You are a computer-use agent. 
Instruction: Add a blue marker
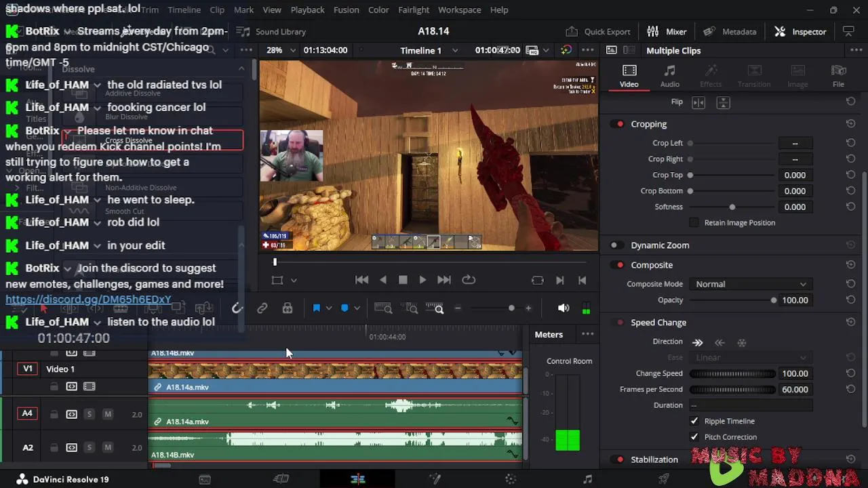pos(344,308)
